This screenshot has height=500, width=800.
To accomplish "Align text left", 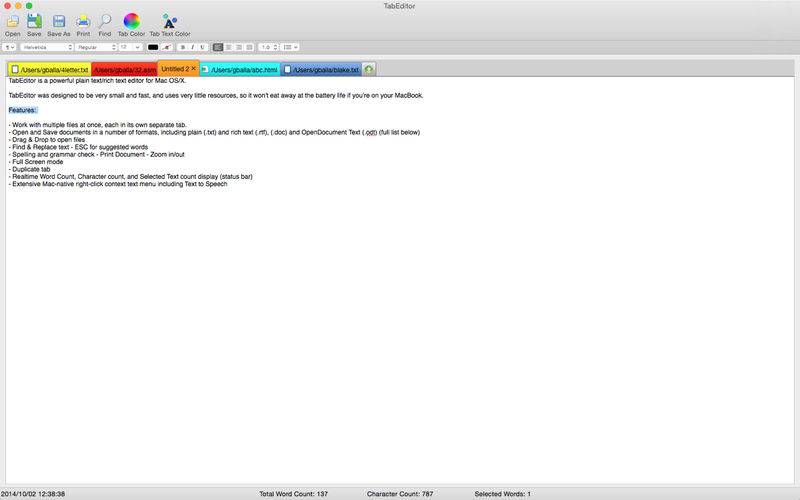I will coord(218,47).
